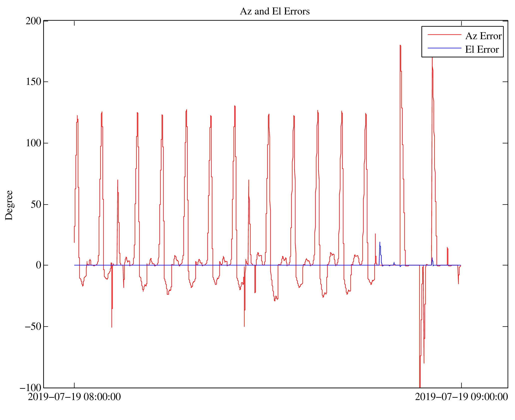Click the 'El Error' legend label

482,49
